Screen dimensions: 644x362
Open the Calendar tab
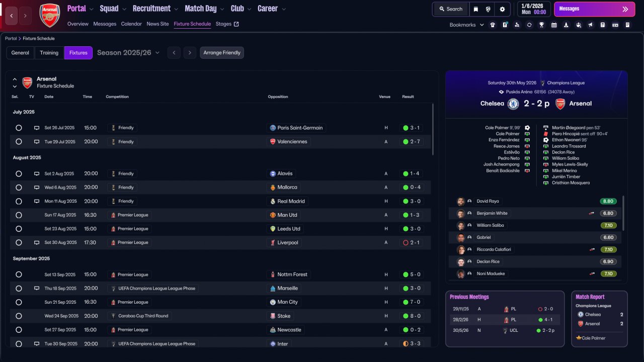[x=131, y=24]
